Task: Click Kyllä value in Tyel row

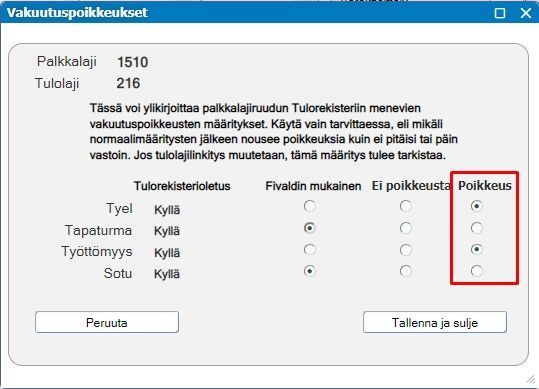Action: (167, 210)
